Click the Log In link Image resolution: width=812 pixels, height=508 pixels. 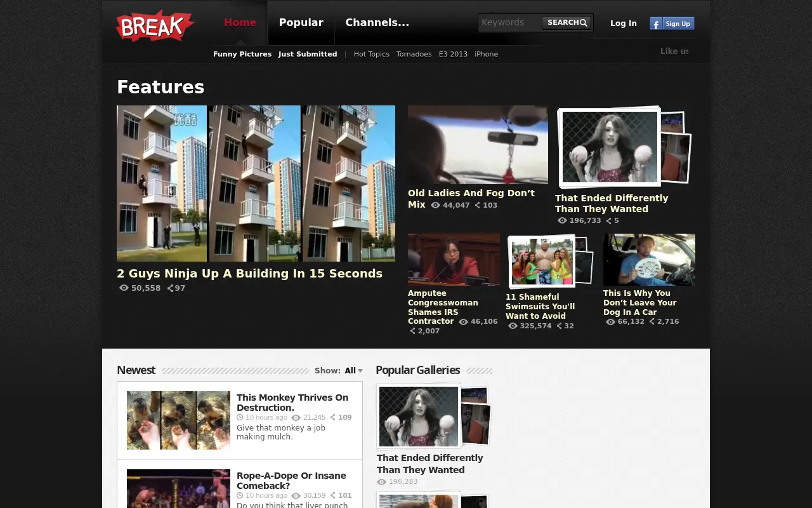tap(624, 23)
